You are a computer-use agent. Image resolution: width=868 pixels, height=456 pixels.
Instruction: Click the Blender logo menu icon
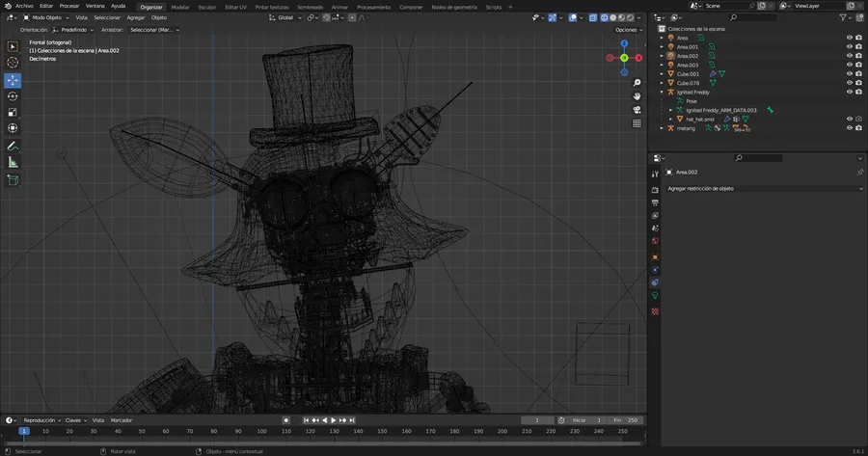point(7,6)
